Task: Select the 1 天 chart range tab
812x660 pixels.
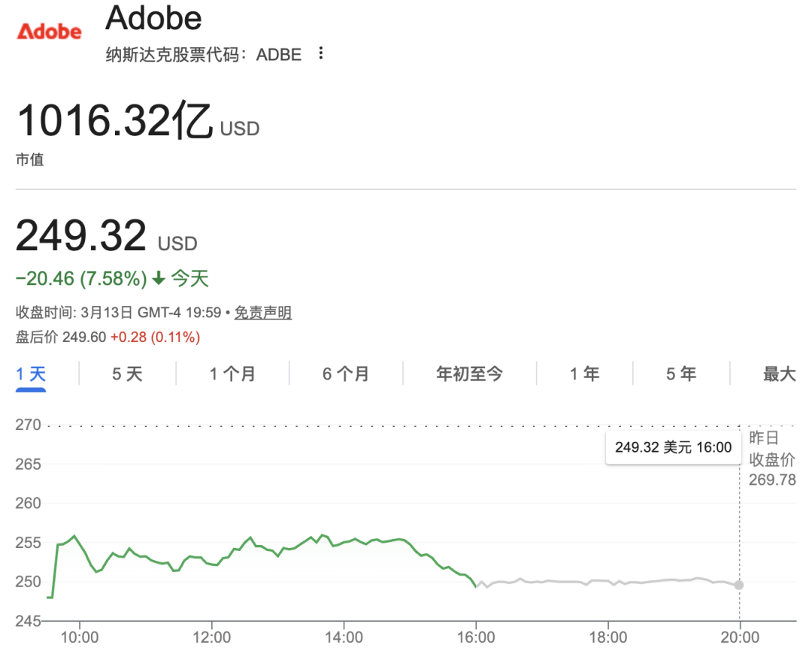Action: pyautogui.click(x=32, y=374)
